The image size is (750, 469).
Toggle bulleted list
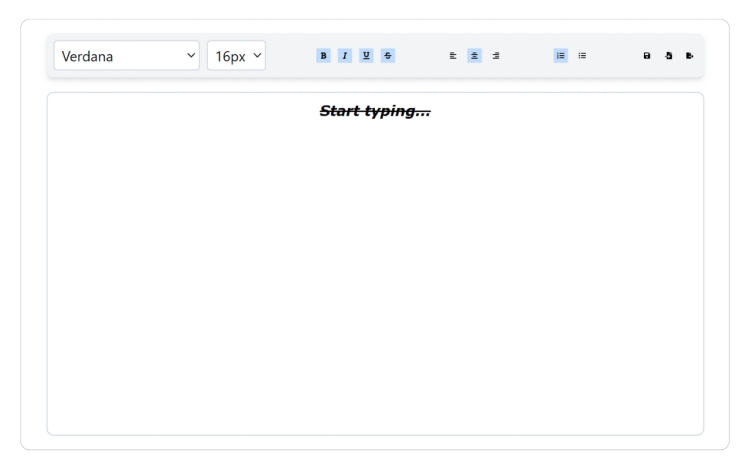point(582,55)
